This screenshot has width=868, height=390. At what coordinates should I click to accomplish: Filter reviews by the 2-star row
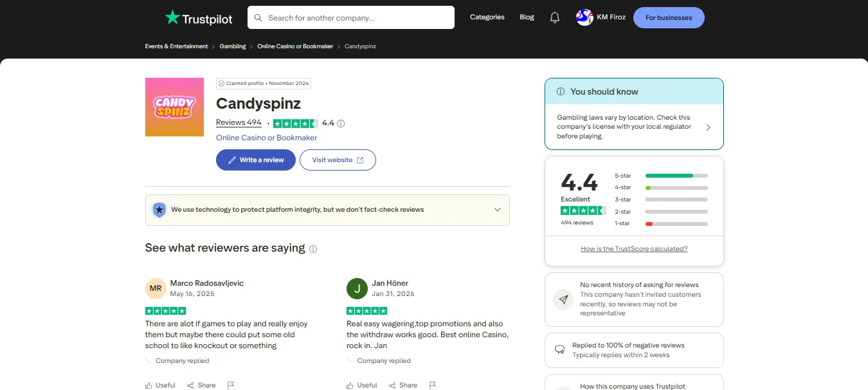coord(661,212)
